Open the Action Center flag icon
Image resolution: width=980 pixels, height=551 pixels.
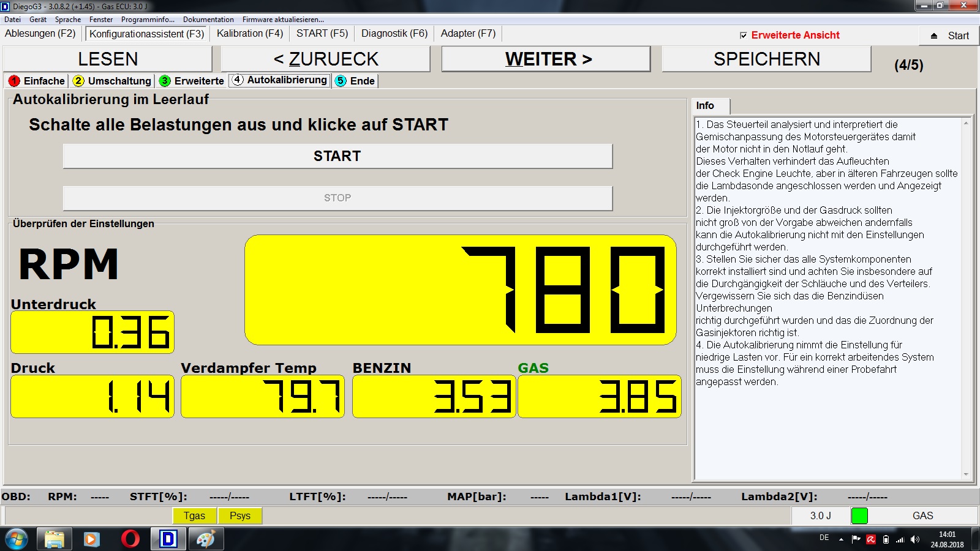pos(856,539)
